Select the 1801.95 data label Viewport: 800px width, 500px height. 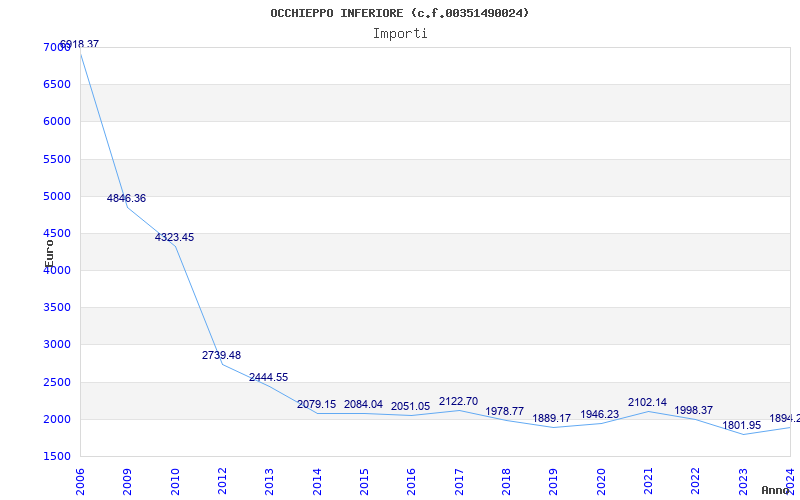742,426
